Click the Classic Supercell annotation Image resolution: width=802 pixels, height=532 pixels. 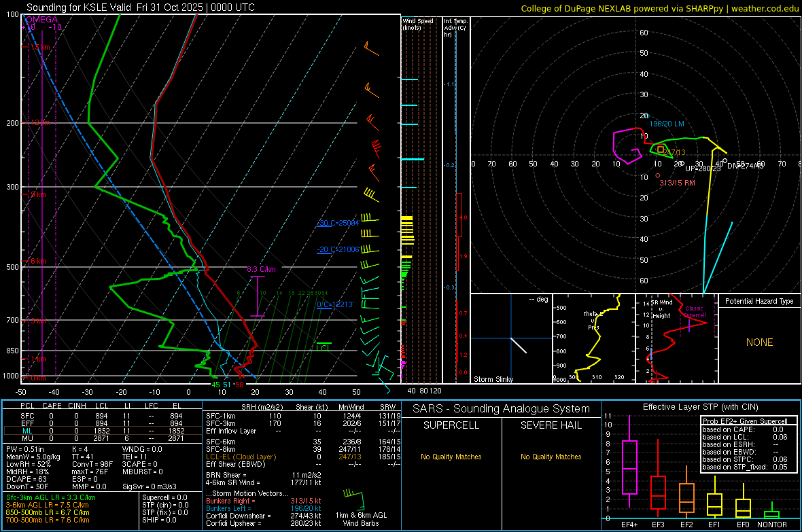point(695,312)
